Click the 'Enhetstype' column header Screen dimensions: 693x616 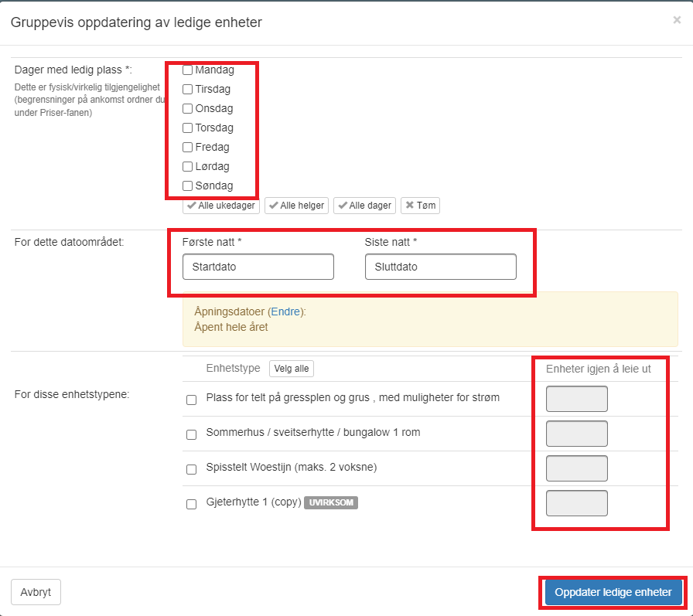click(233, 368)
